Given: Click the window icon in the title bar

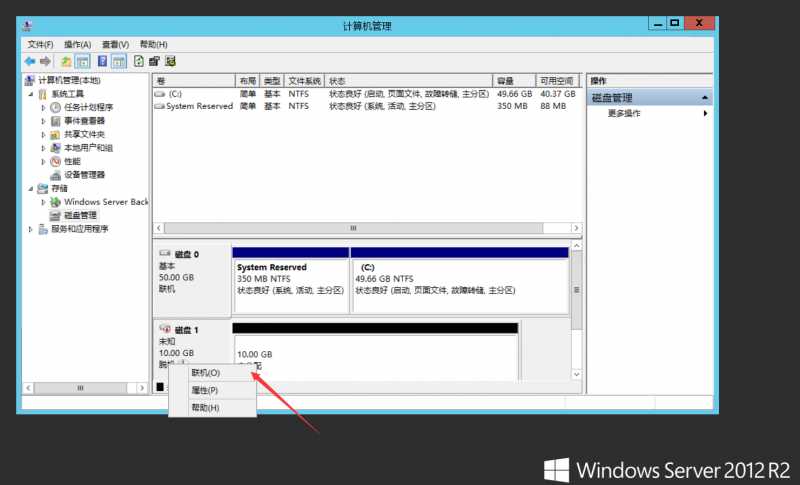Looking at the screenshot, I should pyautogui.click(x=28, y=25).
